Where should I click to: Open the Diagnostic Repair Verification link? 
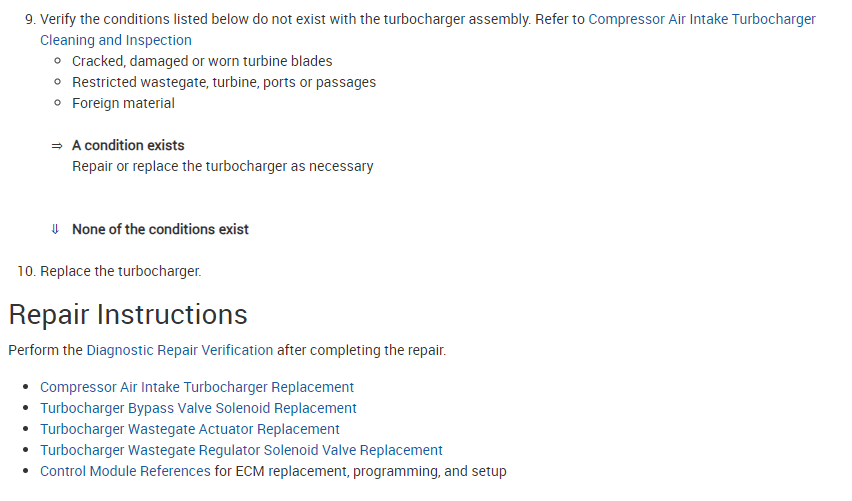(x=179, y=350)
